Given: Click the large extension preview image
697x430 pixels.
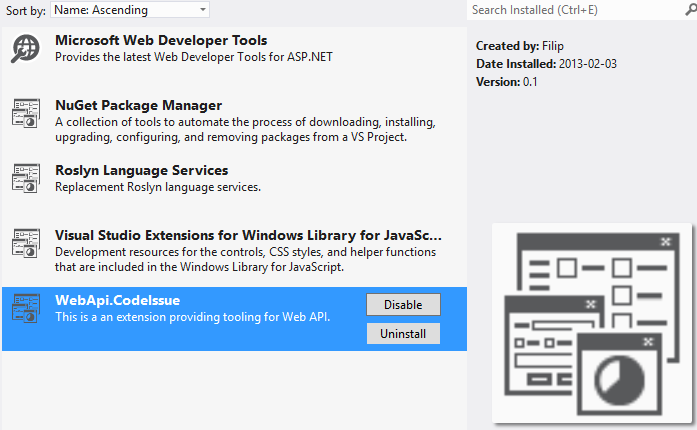Looking at the screenshot, I should point(592,323).
